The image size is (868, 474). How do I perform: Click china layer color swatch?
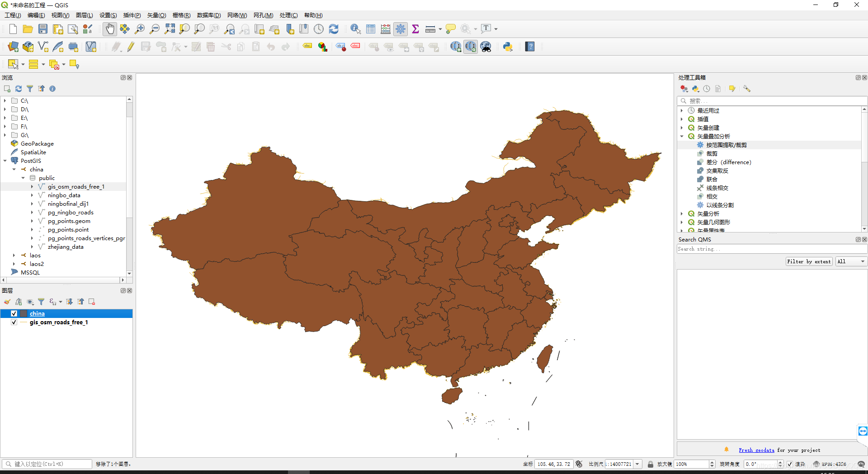24,313
